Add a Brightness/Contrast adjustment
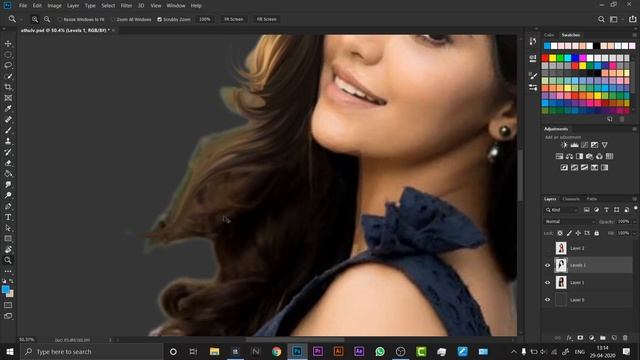Screen dimensions: 640x360 pos(564,145)
